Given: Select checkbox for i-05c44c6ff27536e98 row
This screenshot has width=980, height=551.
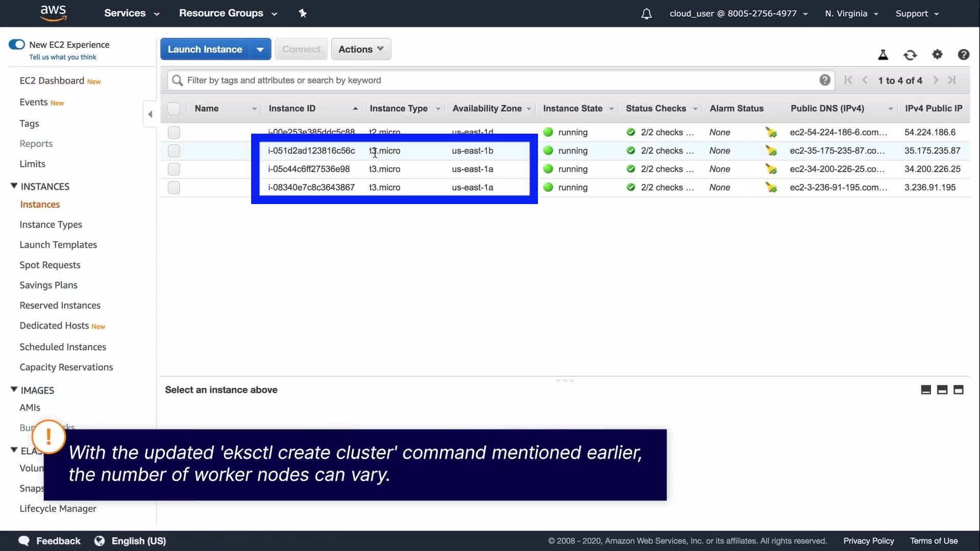Looking at the screenshot, I should pyautogui.click(x=174, y=169).
